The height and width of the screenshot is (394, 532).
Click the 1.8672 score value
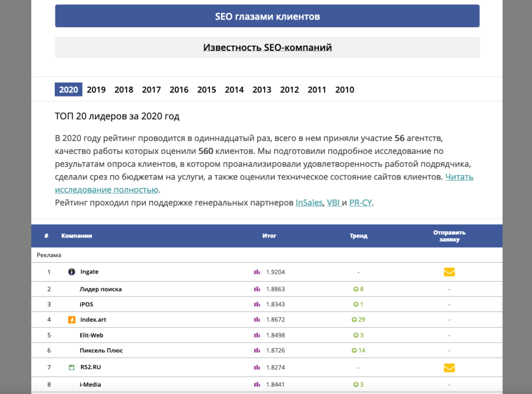click(276, 320)
